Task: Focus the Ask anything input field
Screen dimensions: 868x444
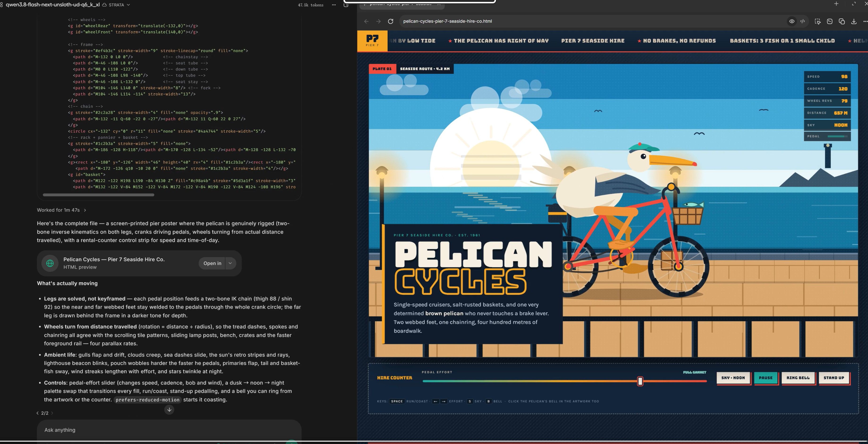Action: tap(169, 430)
